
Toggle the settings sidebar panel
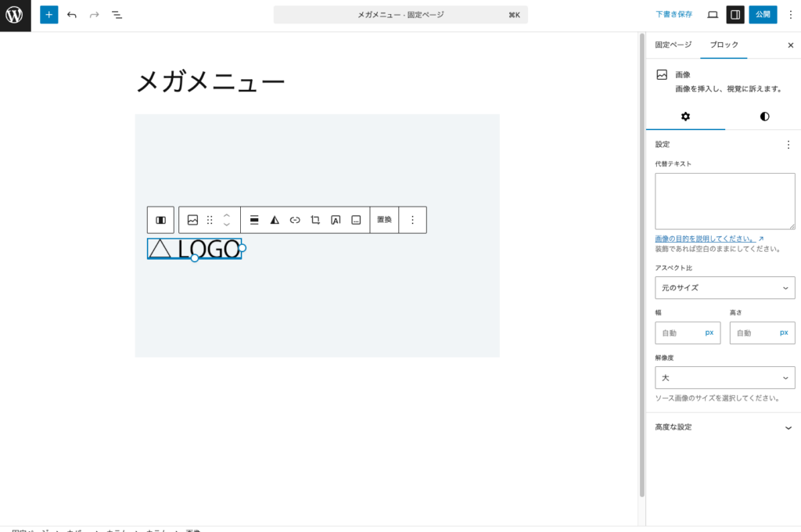(736, 14)
